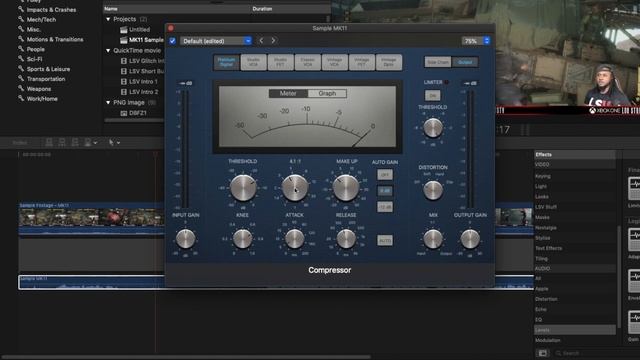Select the Untitled project clapperboard
The height and width of the screenshot is (360, 640).
pos(124,29)
